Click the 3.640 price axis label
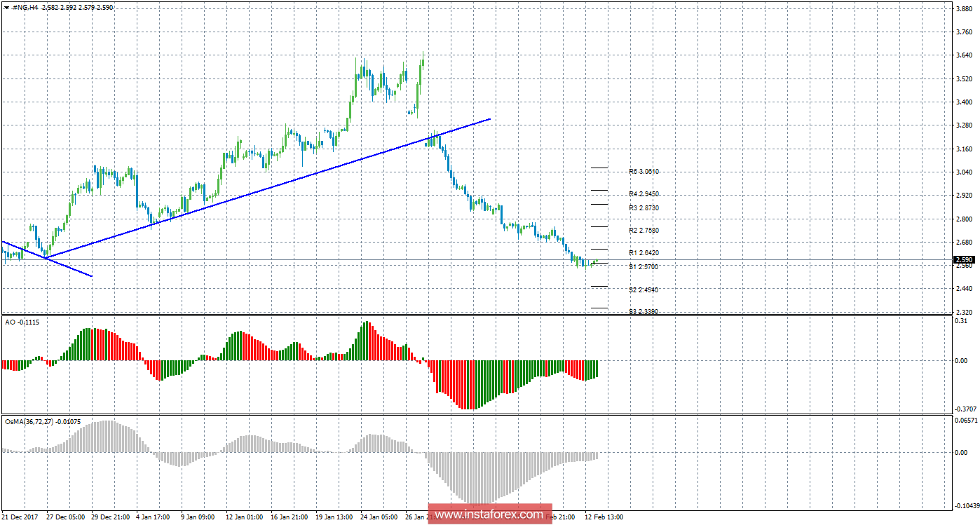The image size is (980, 525). 963,55
